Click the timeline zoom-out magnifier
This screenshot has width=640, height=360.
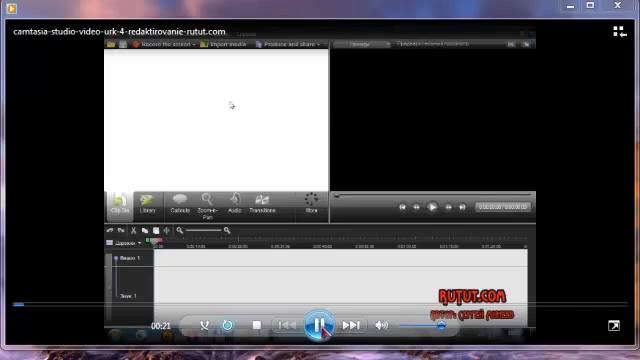tap(180, 231)
